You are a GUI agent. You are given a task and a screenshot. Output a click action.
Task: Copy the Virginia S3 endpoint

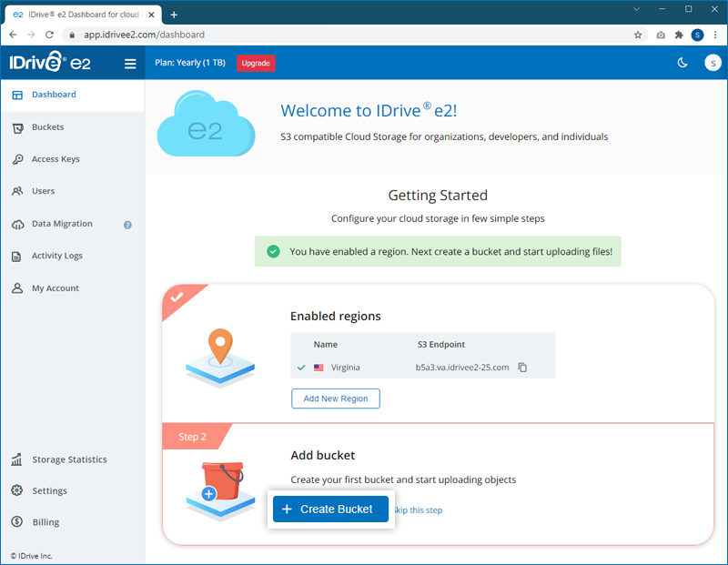coord(522,368)
